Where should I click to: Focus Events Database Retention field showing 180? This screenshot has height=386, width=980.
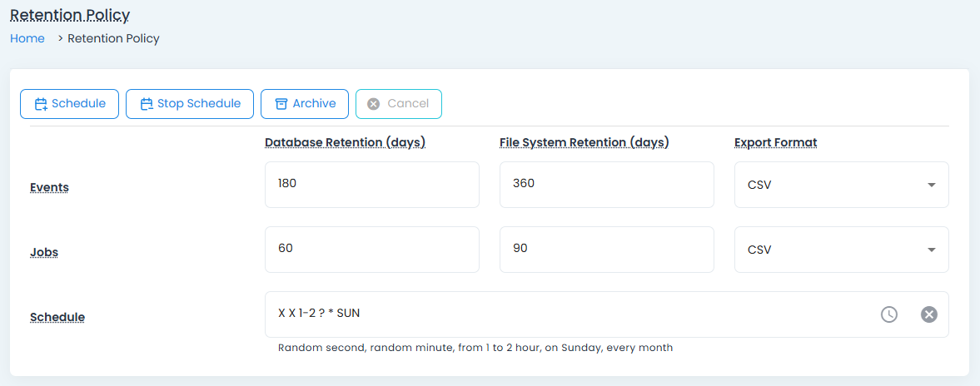click(x=371, y=185)
